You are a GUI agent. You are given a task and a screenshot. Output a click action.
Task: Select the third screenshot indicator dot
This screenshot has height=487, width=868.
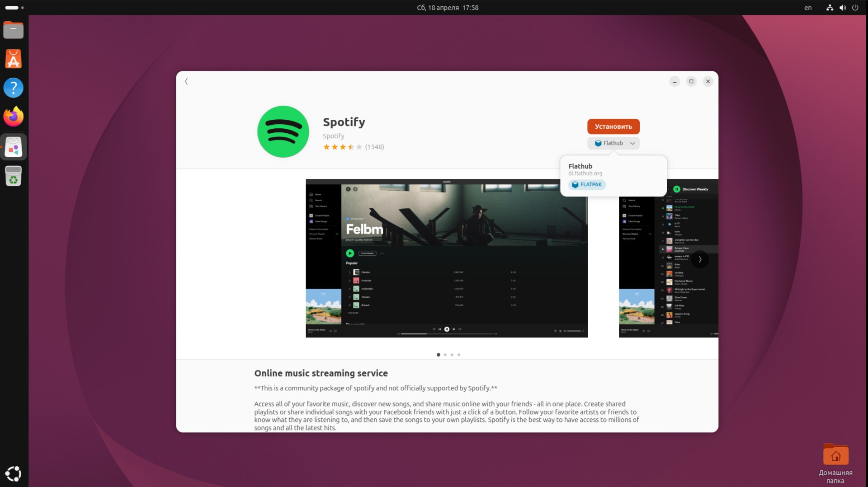(x=452, y=355)
